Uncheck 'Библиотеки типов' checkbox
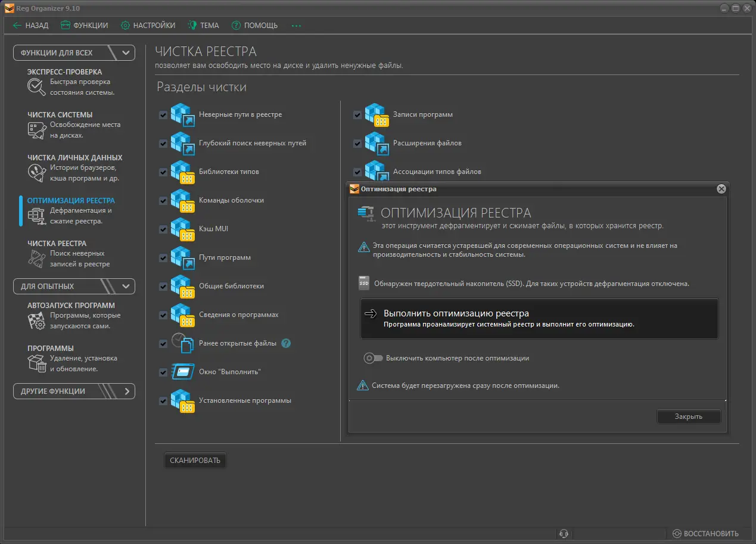Screen dimensions: 756x544 coord(163,172)
